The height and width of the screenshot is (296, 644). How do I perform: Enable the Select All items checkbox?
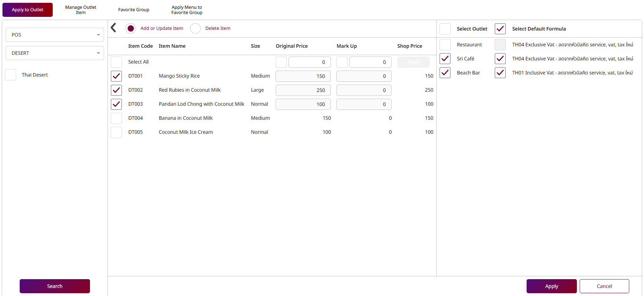click(x=116, y=62)
